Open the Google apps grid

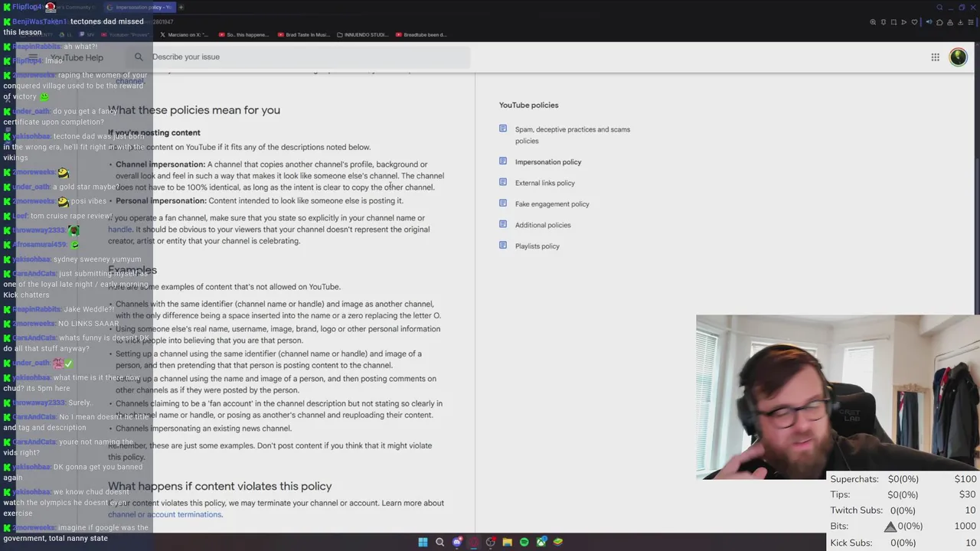pyautogui.click(x=935, y=57)
